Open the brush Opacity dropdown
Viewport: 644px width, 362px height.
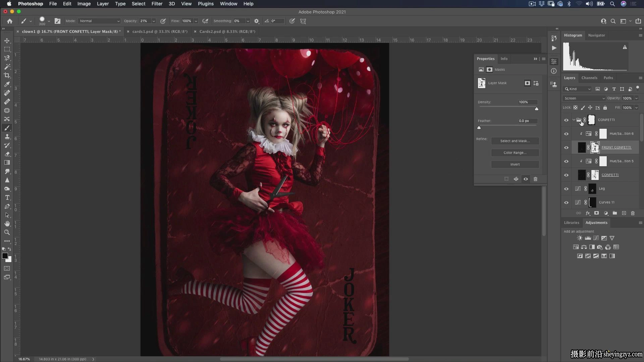click(x=154, y=21)
